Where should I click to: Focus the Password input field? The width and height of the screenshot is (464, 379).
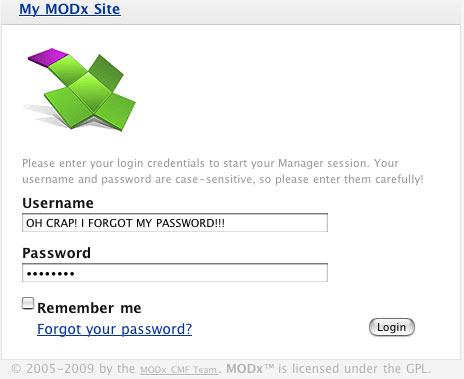(x=175, y=273)
